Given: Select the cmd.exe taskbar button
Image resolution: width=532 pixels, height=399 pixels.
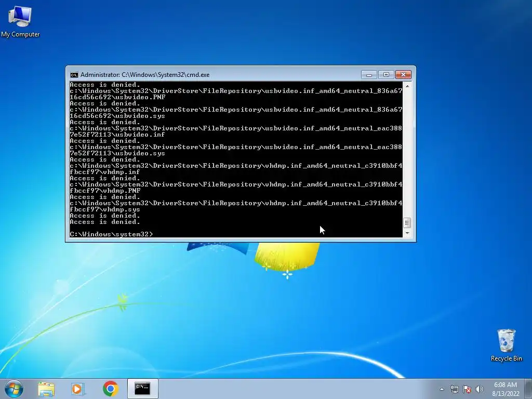Looking at the screenshot, I should (x=142, y=389).
